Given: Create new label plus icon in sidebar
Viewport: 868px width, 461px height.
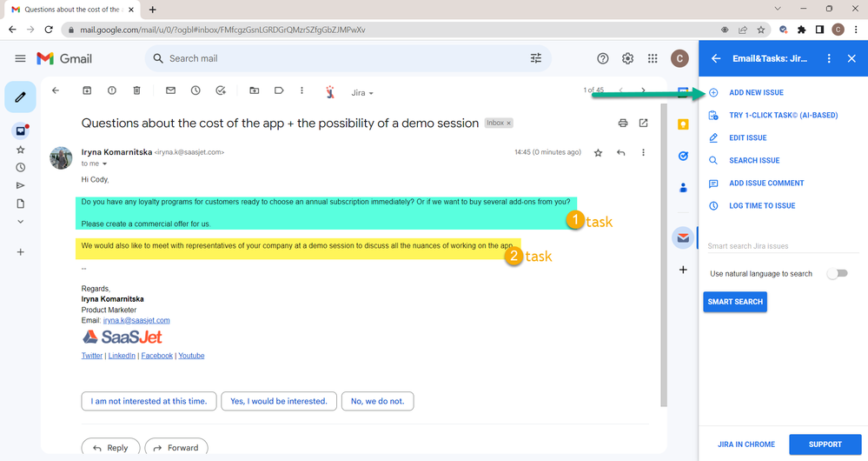Looking at the screenshot, I should click(21, 252).
